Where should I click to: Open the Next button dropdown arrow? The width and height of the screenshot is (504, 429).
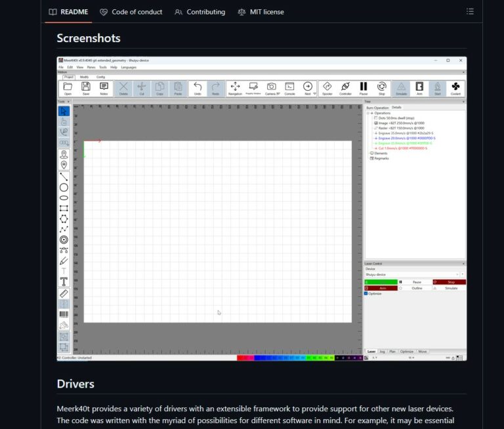pos(315,94)
